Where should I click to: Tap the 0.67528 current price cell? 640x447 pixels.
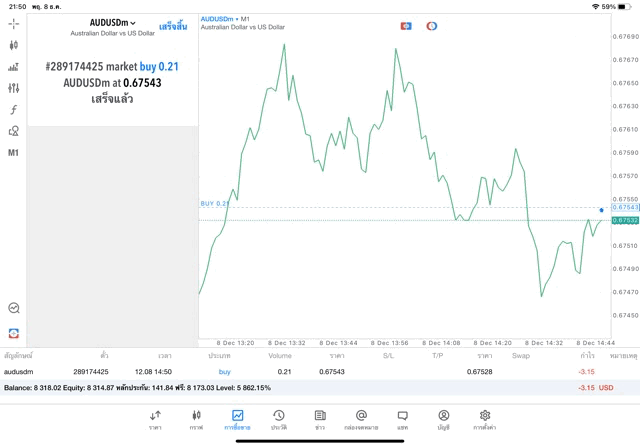(x=480, y=372)
